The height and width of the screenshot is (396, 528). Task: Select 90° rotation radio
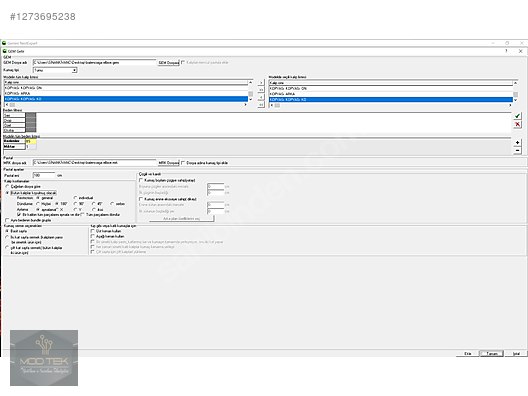tap(75, 204)
